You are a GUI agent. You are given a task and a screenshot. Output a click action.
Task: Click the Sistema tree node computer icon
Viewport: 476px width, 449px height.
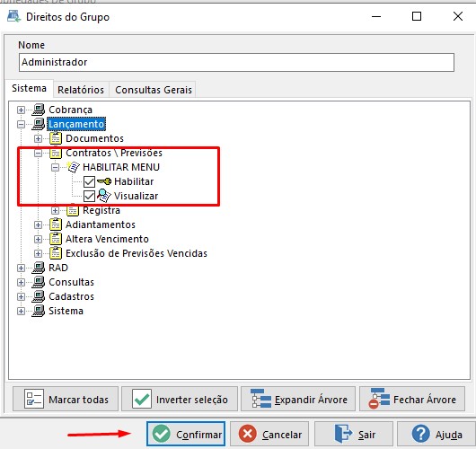pos(39,311)
